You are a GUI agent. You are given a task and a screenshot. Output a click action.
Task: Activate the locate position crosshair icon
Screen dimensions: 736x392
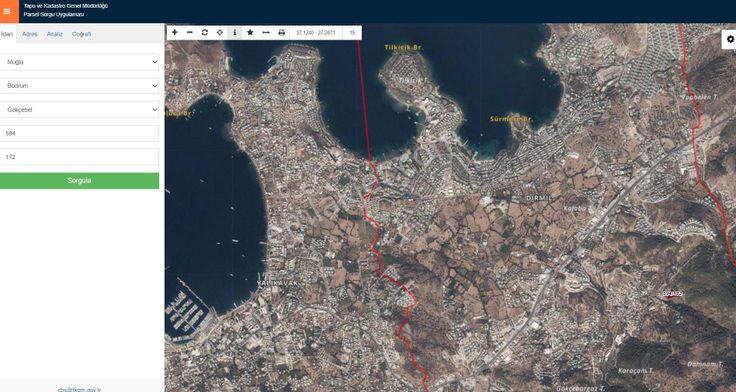220,32
